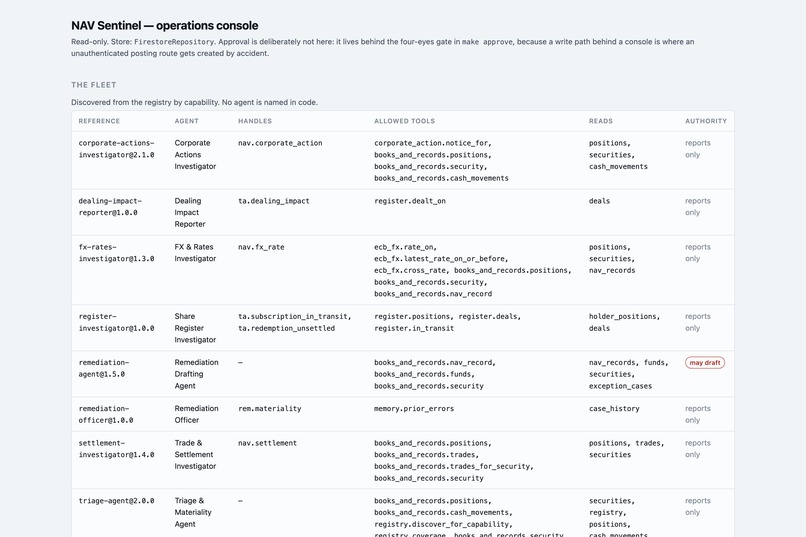
Task: Click the 'may draft' authority badge
Action: [x=705, y=363]
